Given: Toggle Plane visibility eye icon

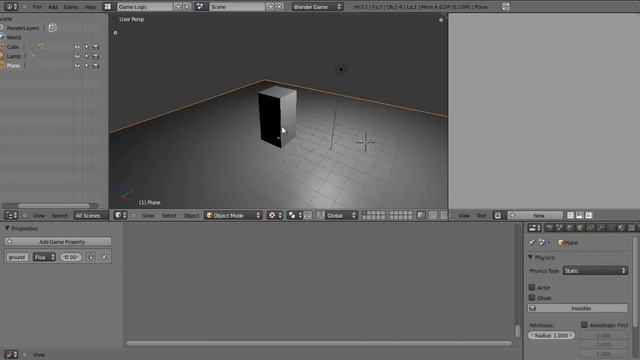Looking at the screenshot, I should coord(77,66).
